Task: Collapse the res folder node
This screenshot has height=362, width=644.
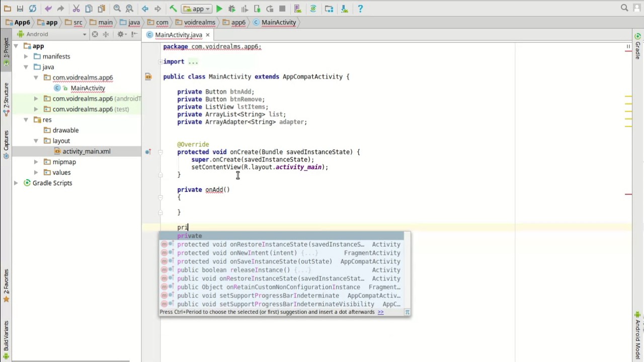Action: (26, 120)
